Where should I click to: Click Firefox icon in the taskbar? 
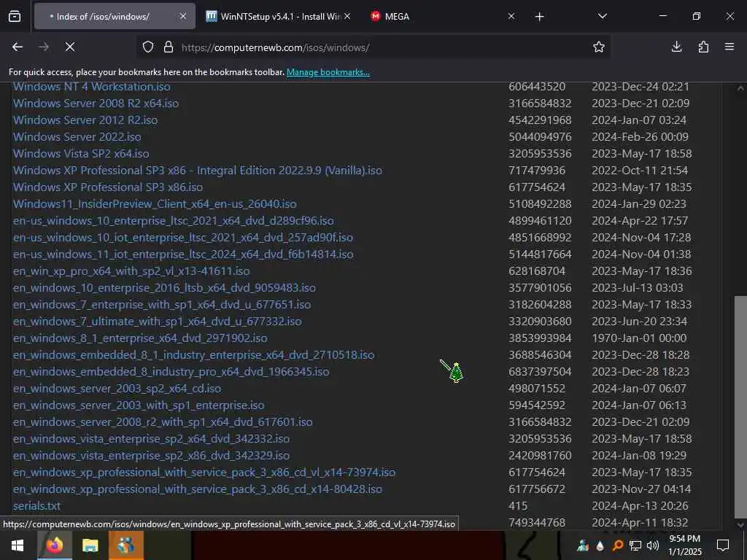(54, 545)
